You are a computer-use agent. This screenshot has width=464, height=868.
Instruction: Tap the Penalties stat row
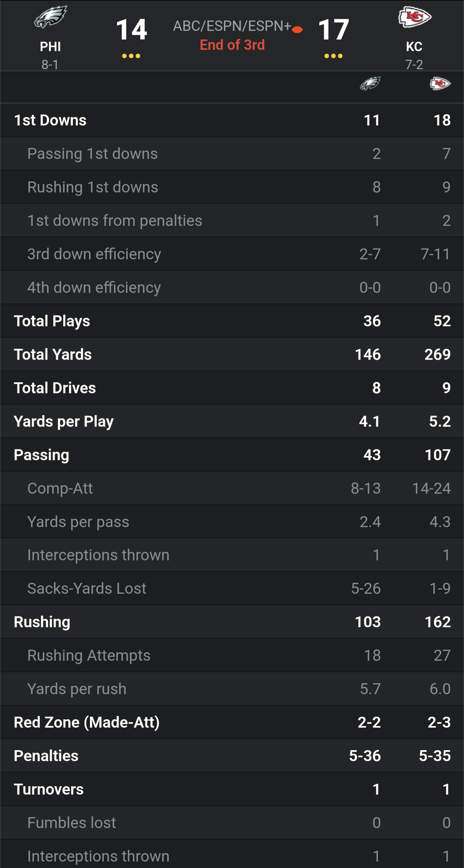232,756
